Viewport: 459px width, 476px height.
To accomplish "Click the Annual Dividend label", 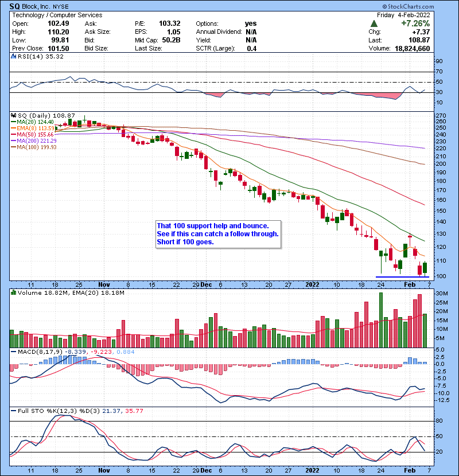I will click(219, 32).
